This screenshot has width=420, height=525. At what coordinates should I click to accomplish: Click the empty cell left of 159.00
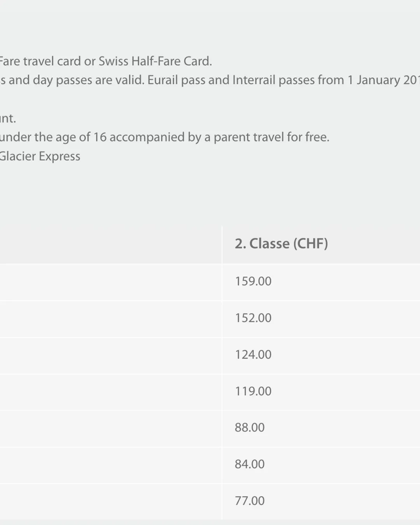(x=111, y=281)
